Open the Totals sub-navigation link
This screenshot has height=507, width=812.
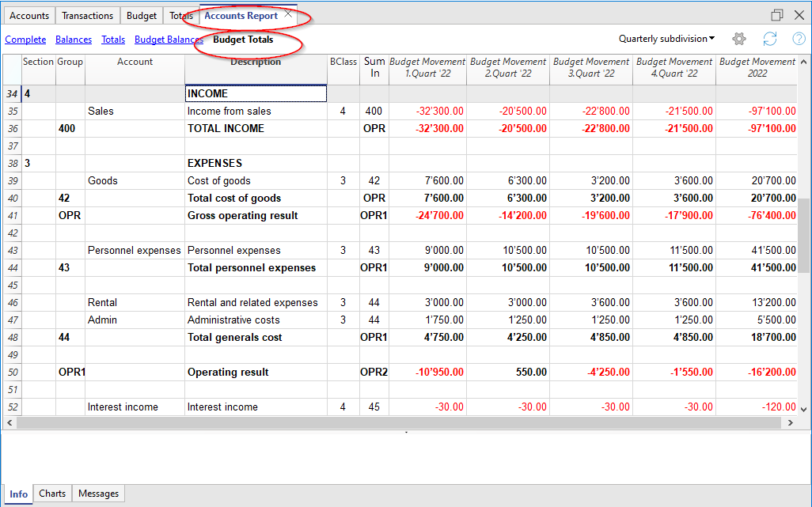112,39
